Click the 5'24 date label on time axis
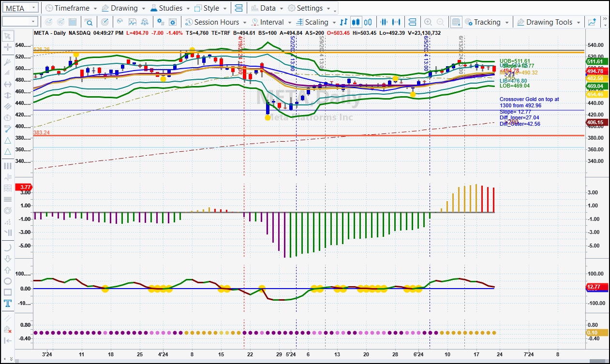 pyautogui.click(x=291, y=354)
